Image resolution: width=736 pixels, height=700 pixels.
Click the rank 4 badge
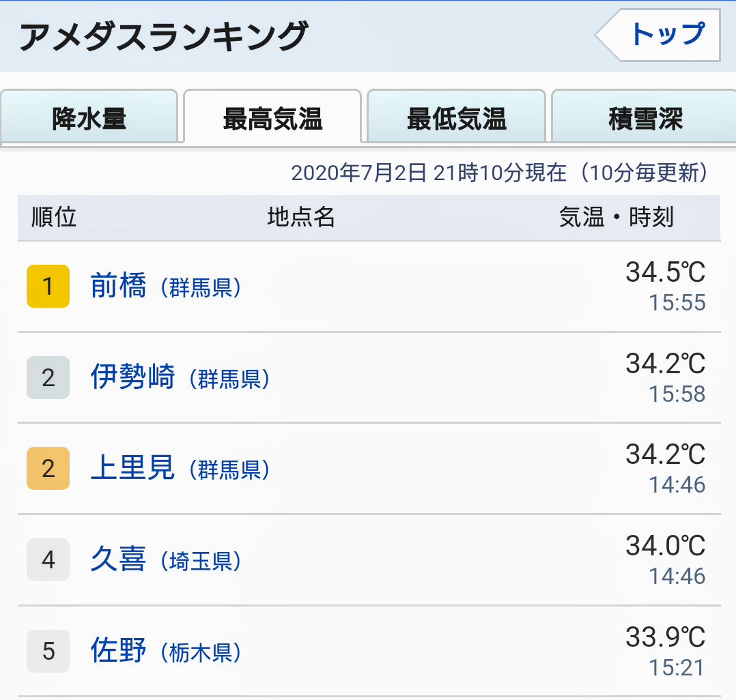pyautogui.click(x=48, y=559)
